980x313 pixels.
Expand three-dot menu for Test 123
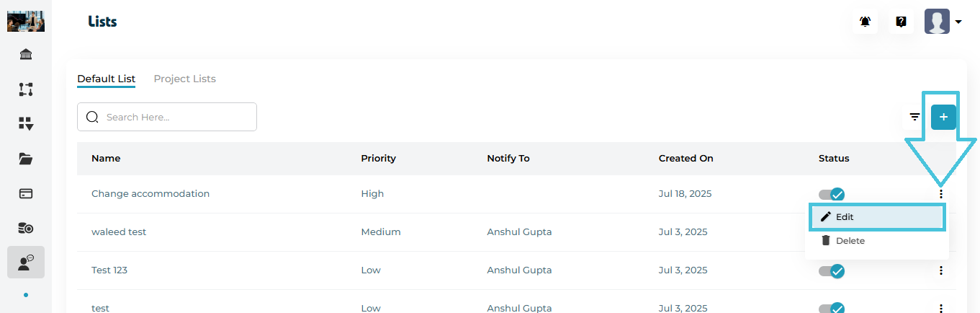click(x=940, y=270)
